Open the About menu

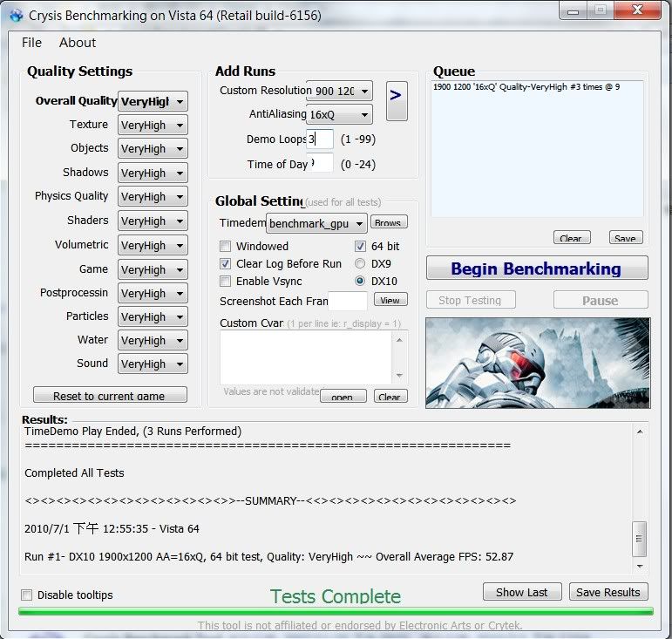78,43
